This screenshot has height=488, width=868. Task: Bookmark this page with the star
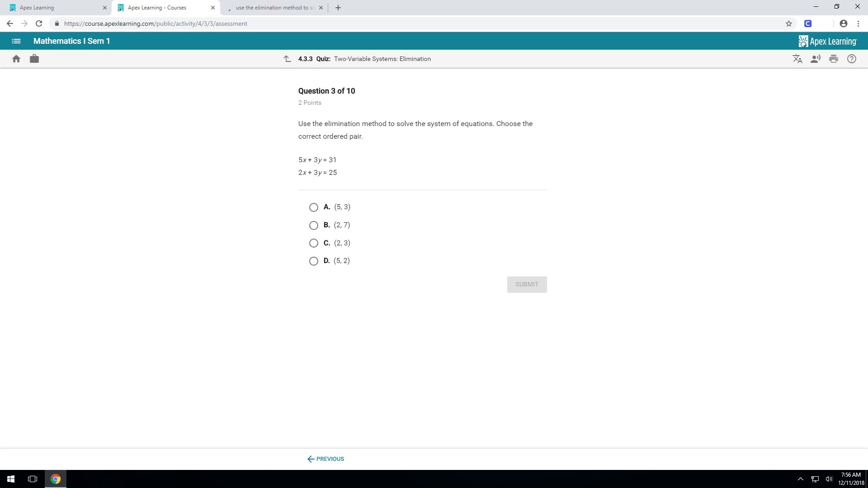789,23
